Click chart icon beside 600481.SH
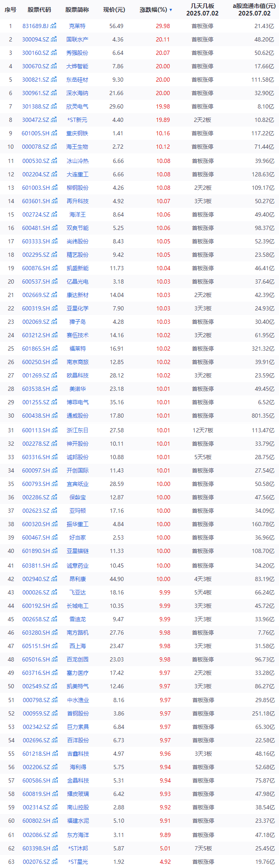This screenshot has width=279, height=868. pos(54,228)
